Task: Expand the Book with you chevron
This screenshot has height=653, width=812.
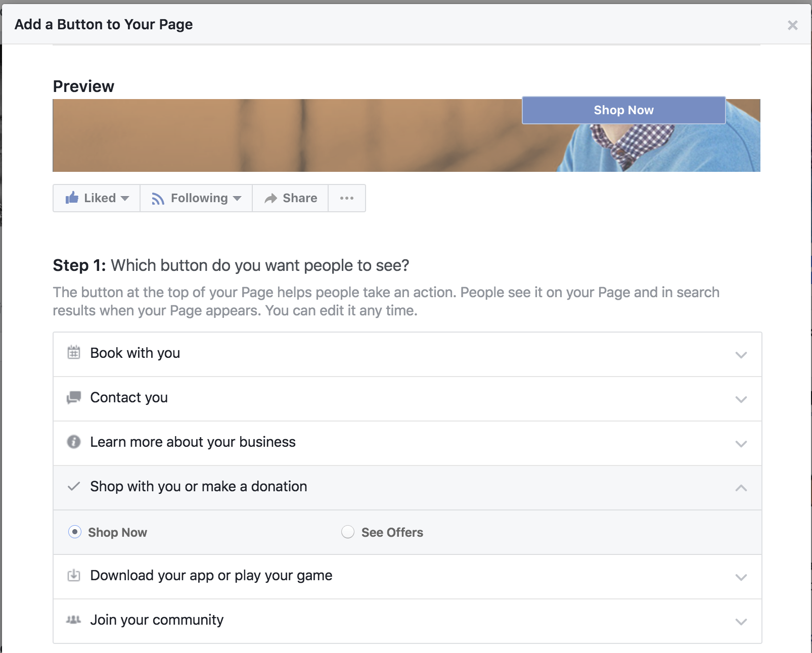Action: [741, 355]
